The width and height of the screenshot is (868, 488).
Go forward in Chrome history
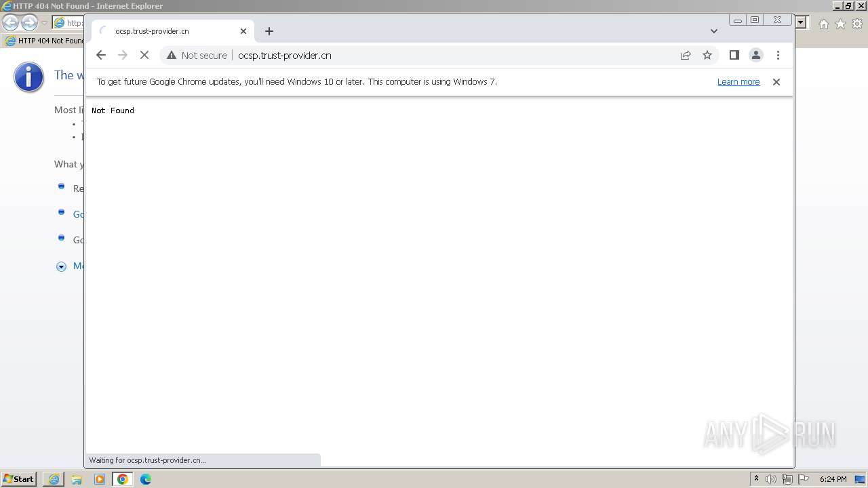point(123,56)
